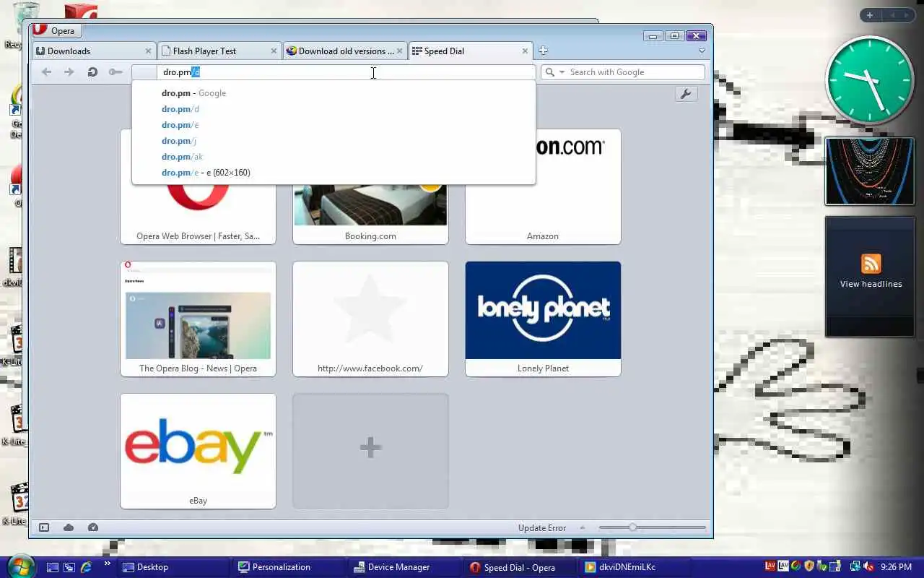Close the Downloads tab

coord(148,51)
